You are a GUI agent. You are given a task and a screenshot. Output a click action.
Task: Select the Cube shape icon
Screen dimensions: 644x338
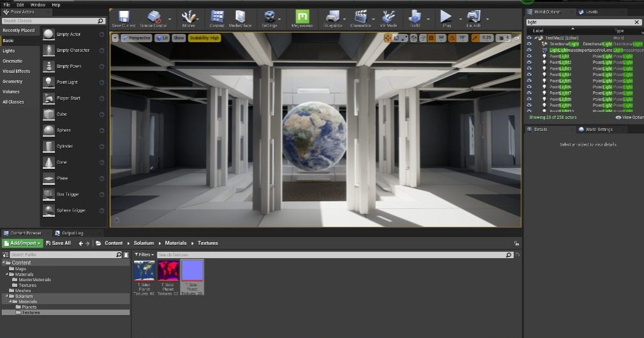pos(49,114)
